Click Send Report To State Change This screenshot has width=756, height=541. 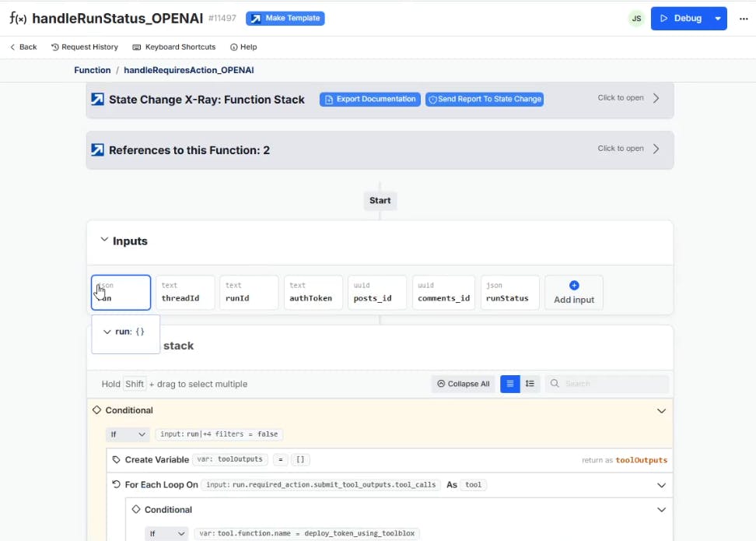[x=484, y=100]
